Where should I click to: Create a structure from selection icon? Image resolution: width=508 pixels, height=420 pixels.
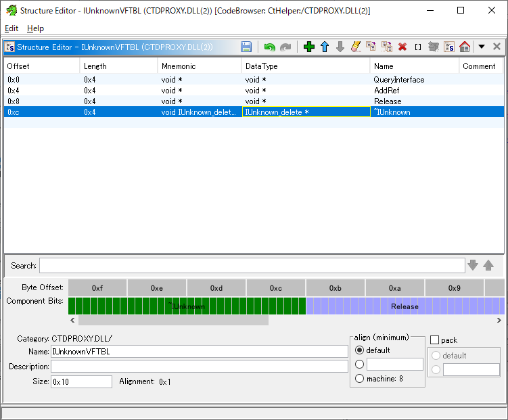(x=449, y=47)
